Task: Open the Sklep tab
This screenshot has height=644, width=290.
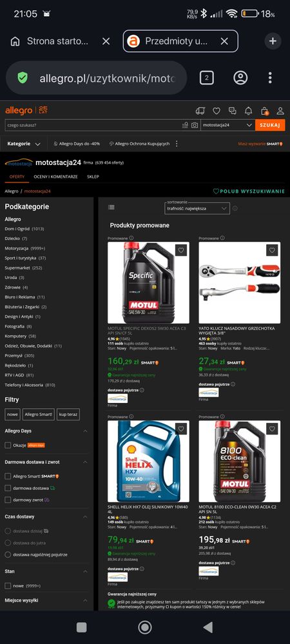Action: [x=93, y=177]
